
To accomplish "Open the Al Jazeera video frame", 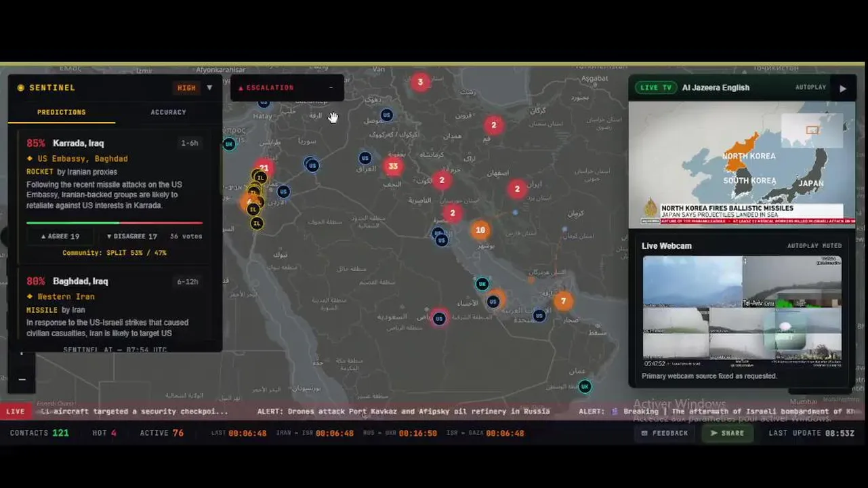I will [742, 163].
